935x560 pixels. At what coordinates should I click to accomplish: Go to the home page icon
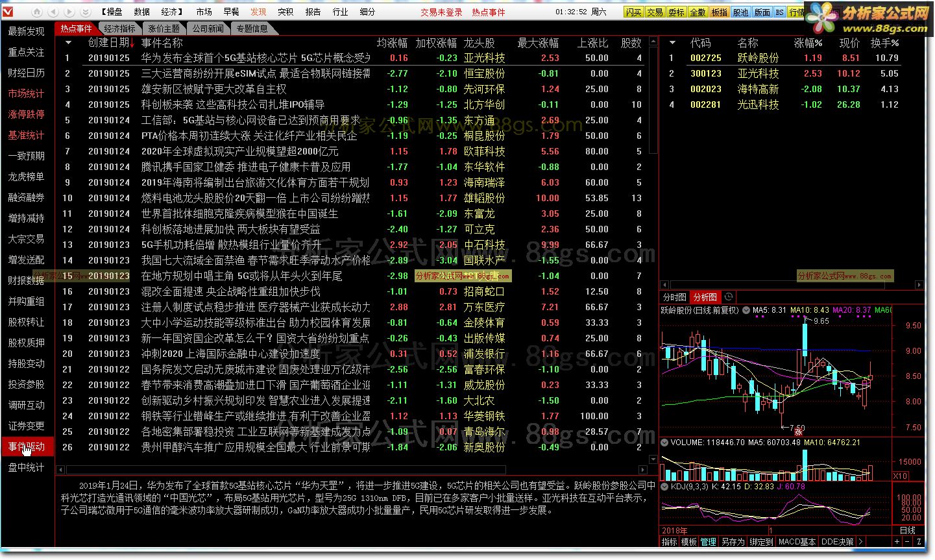37,12
